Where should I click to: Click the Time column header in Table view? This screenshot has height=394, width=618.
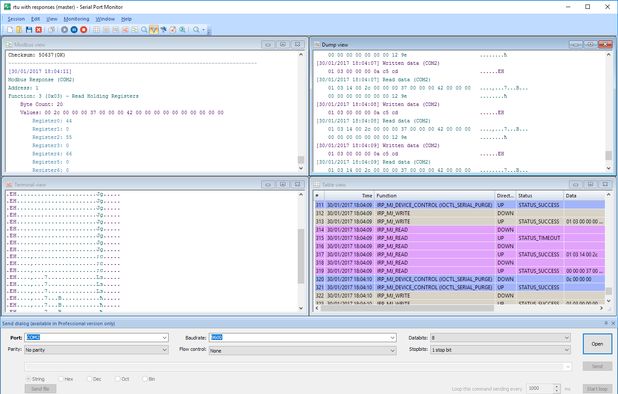pos(349,195)
